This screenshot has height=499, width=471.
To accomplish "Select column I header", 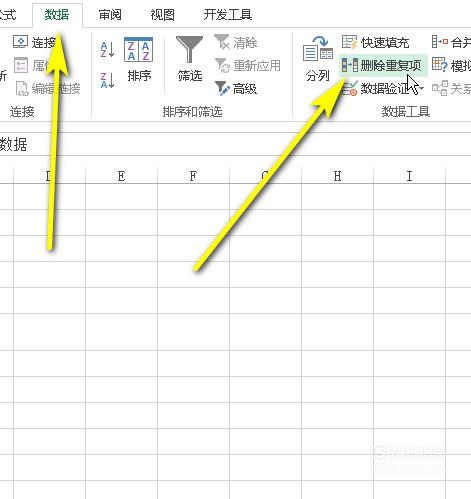I will coord(409,176).
